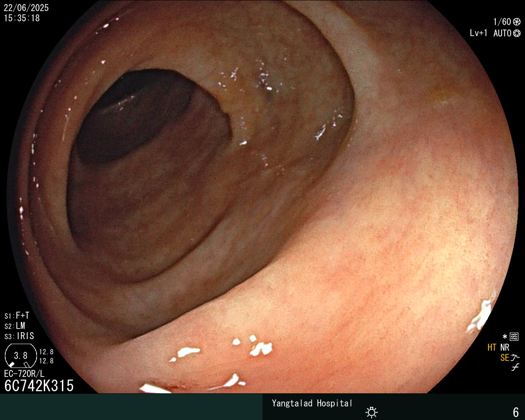Click the lower 12.8 diameter value
The width and height of the screenshot is (525, 420).
(46, 361)
